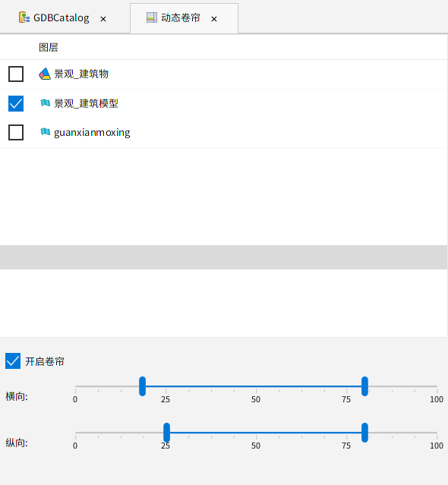Click the 横向 slider right handle
This screenshot has height=485, width=448.
pyautogui.click(x=364, y=386)
